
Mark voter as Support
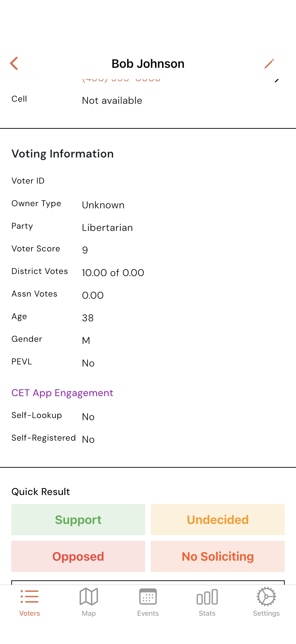coord(78,519)
